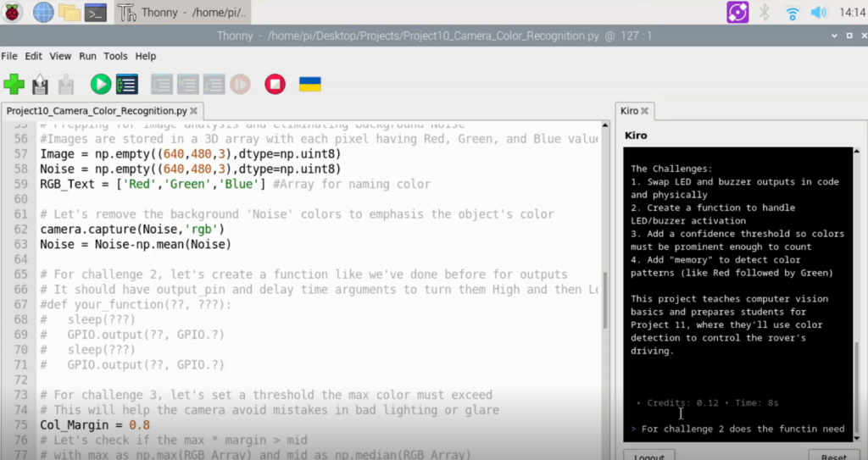Click the New file green plus icon
The image size is (868, 460).
point(14,84)
